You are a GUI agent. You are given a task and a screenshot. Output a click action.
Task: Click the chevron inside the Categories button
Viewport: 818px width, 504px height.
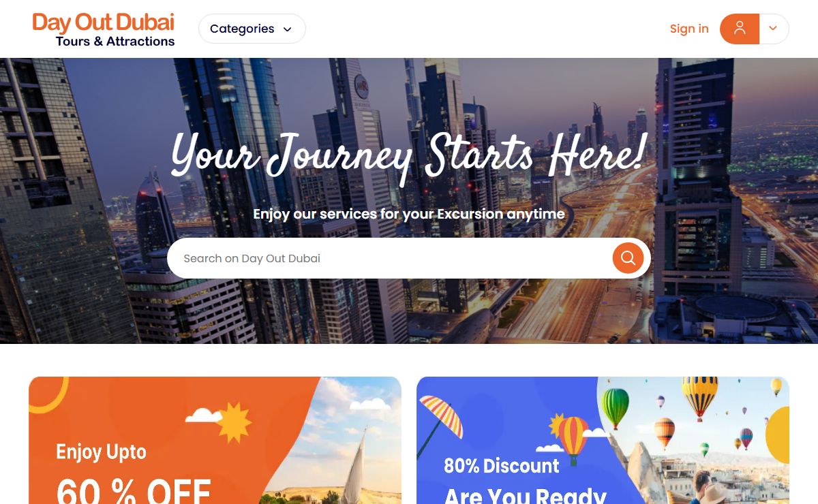[287, 29]
